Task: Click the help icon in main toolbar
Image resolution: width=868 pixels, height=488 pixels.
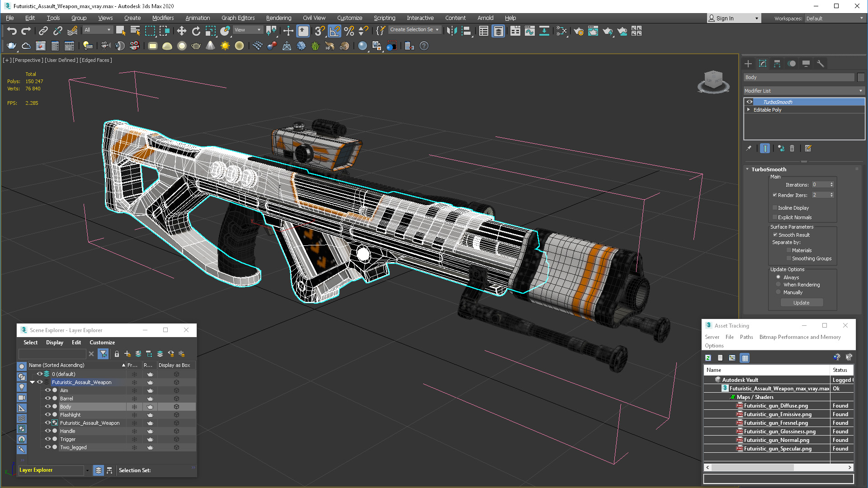Action: coord(424,46)
